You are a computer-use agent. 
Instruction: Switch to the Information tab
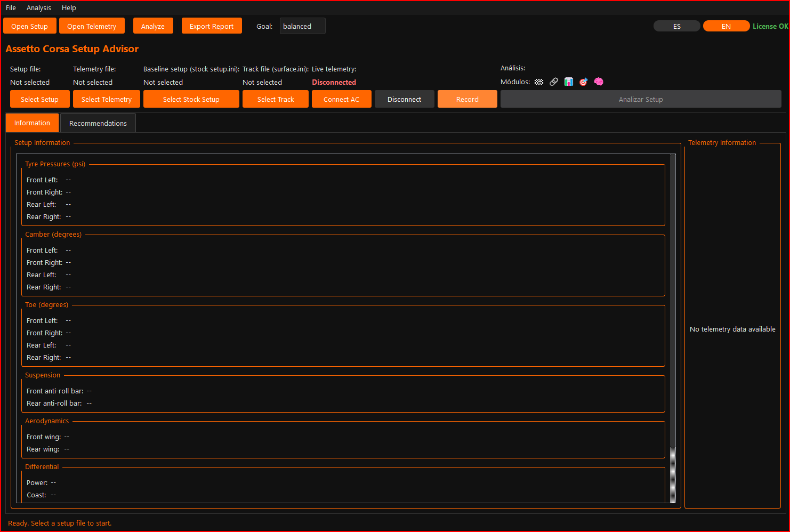coord(32,123)
